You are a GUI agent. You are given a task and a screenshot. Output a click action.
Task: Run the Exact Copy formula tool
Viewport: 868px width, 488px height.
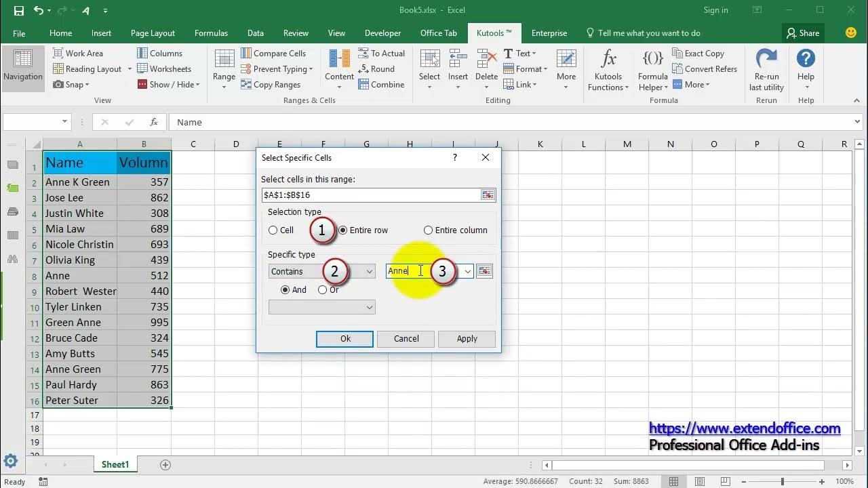click(698, 53)
